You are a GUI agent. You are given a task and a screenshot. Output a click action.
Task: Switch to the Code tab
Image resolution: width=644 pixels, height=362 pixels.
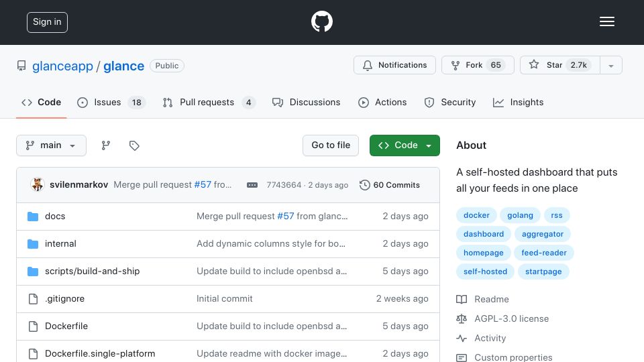(41, 102)
